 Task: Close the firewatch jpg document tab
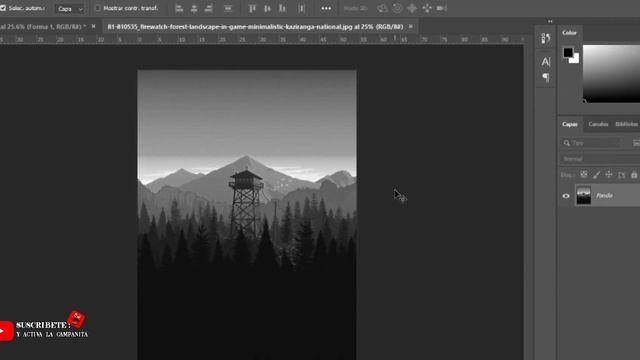pyautogui.click(x=411, y=26)
